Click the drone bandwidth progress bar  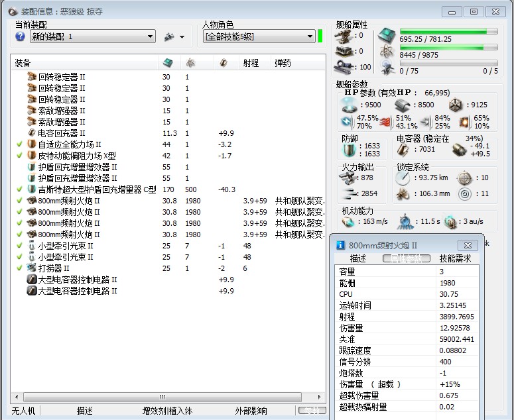[x=448, y=63]
